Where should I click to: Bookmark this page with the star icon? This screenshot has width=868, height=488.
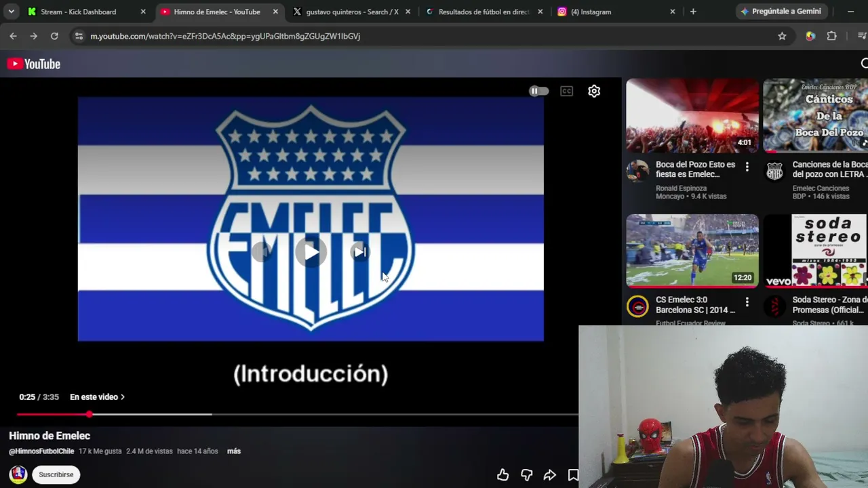pyautogui.click(x=782, y=36)
